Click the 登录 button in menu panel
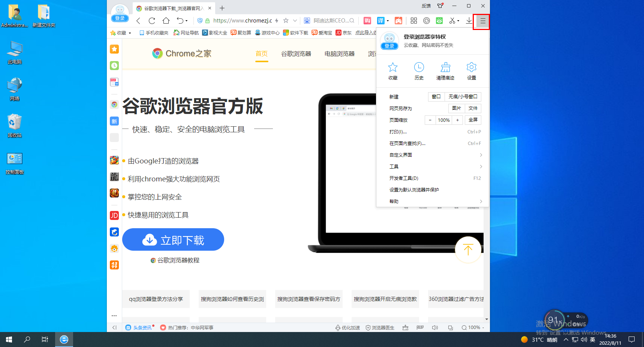The height and width of the screenshot is (347, 644). click(389, 46)
